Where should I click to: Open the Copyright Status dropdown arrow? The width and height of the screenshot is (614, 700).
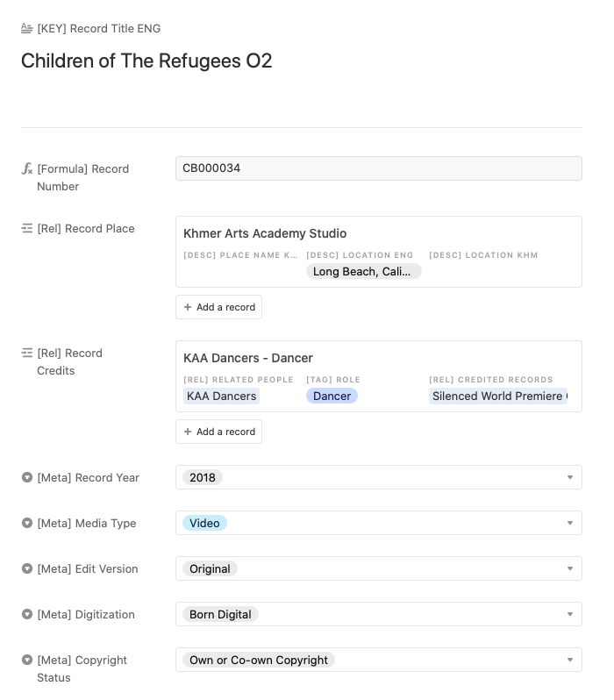pyautogui.click(x=570, y=660)
